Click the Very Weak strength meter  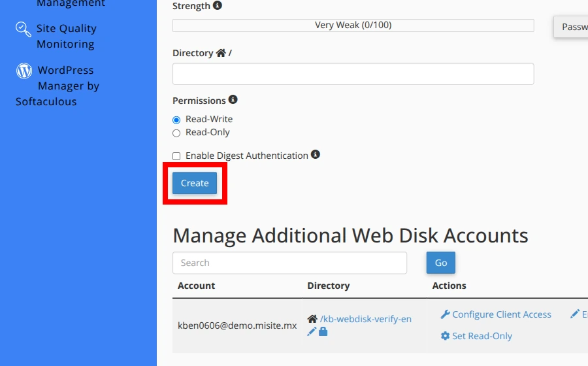pos(353,25)
